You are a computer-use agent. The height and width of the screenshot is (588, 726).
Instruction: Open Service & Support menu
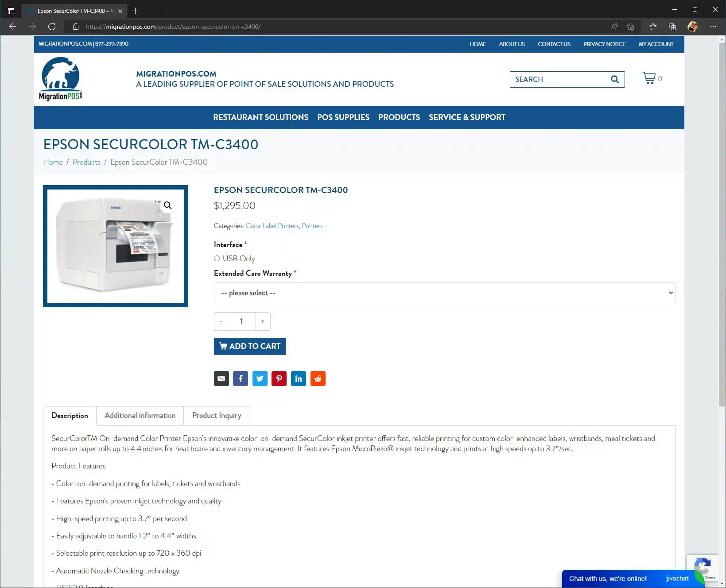click(x=467, y=117)
